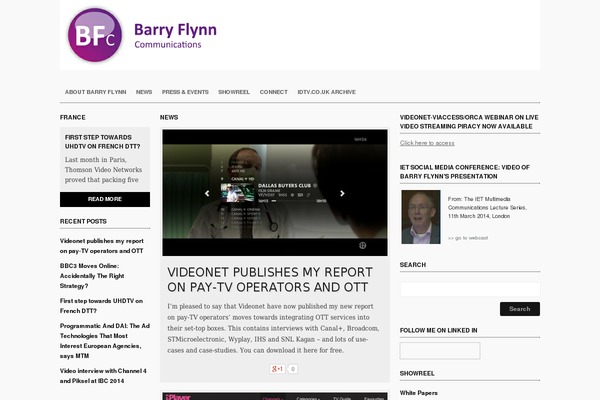Viewport: 600px width, 400px height.
Task: Follow the '>> go to webcast' link
Action: point(468,238)
